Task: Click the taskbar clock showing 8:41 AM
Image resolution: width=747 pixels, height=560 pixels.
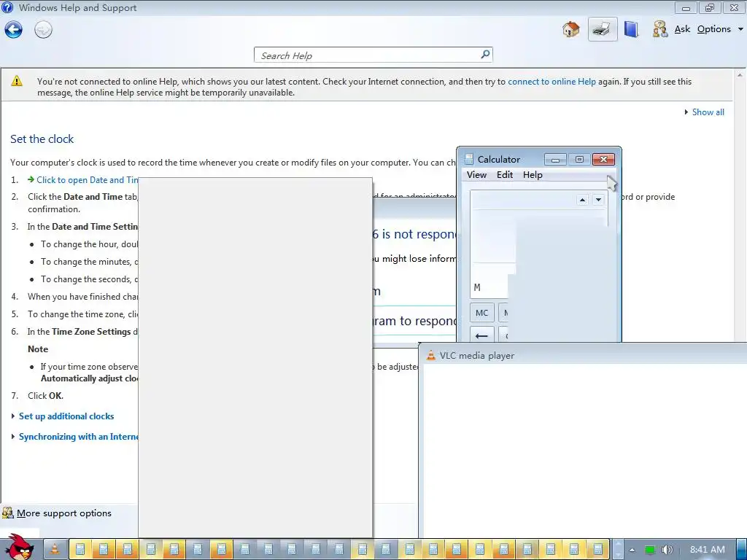Action: 708,550
